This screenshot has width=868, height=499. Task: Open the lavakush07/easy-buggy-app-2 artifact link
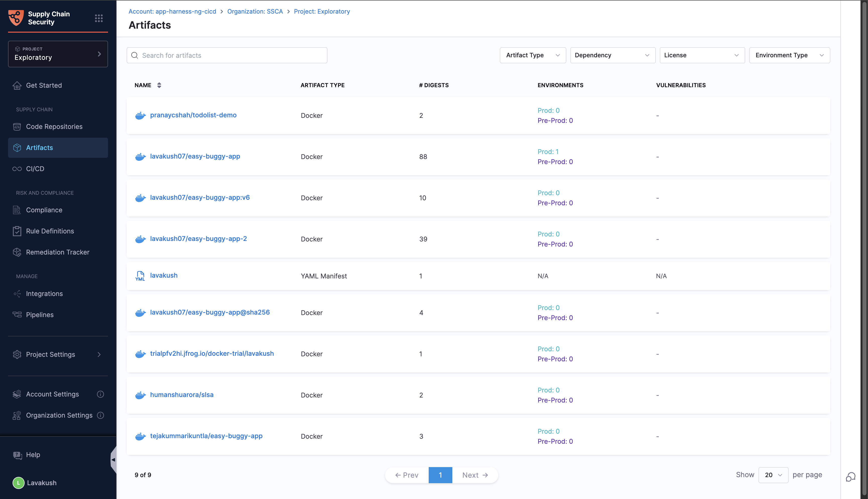[198, 238]
